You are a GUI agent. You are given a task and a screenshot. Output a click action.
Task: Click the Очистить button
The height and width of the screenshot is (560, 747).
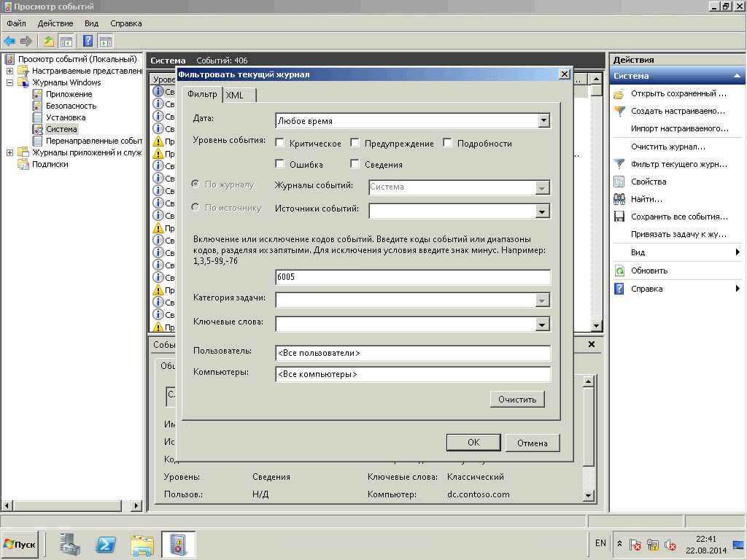[x=517, y=400]
